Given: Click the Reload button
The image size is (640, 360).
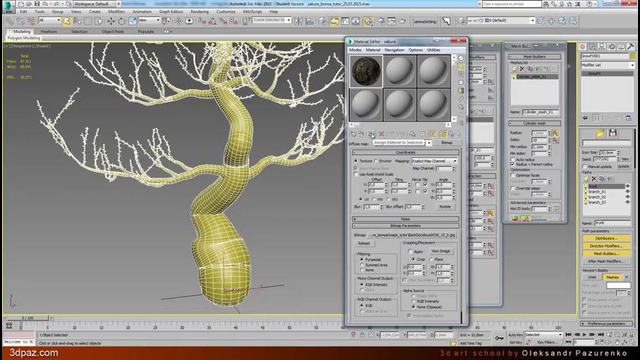Looking at the screenshot, I should coord(364,243).
